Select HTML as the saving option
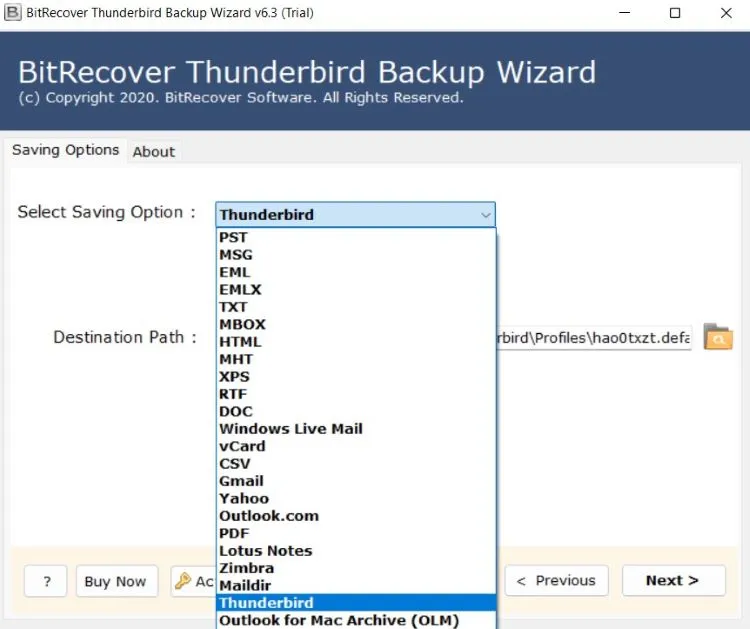750x629 pixels. (x=356, y=342)
